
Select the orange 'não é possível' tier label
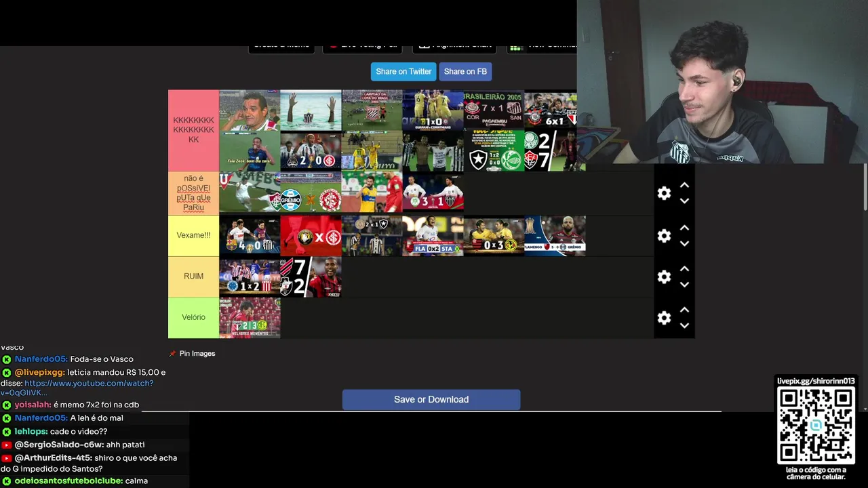point(193,193)
